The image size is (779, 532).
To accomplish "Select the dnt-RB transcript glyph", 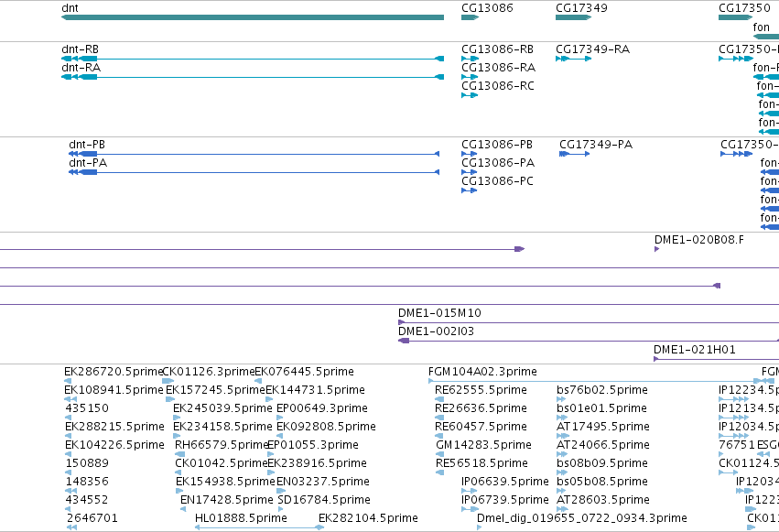I will pyautogui.click(x=253, y=59).
